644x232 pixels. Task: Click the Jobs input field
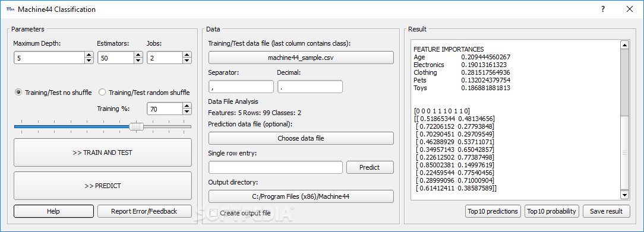click(165, 58)
